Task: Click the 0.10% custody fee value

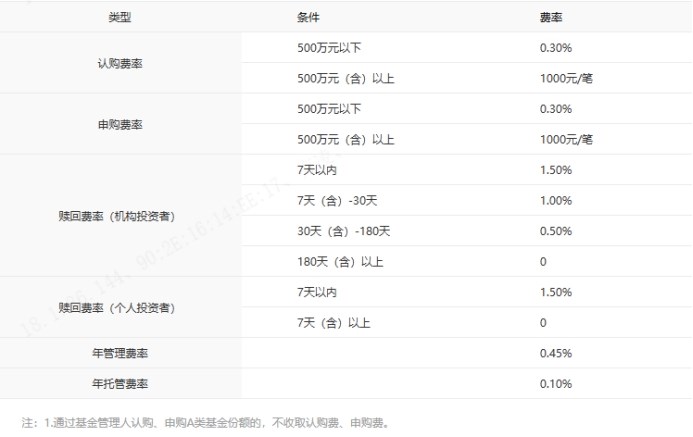Action: (x=555, y=384)
